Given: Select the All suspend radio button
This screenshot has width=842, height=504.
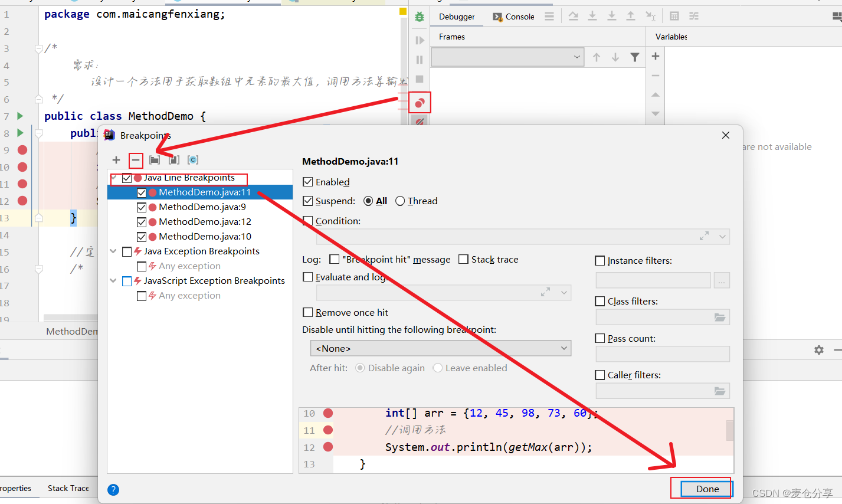Looking at the screenshot, I should (368, 201).
